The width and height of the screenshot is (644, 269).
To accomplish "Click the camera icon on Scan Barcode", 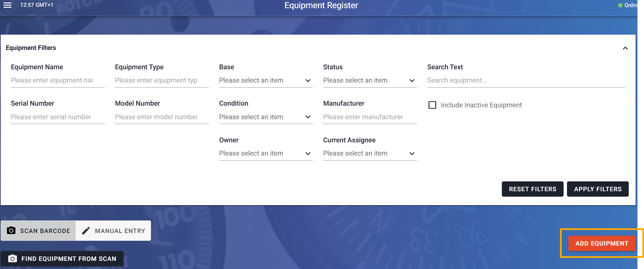I will 11,231.
